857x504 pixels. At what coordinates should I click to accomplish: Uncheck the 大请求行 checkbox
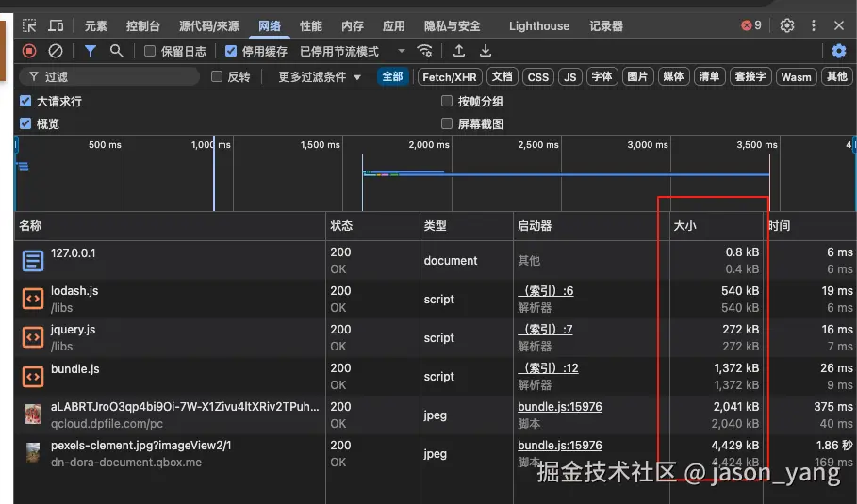[25, 101]
